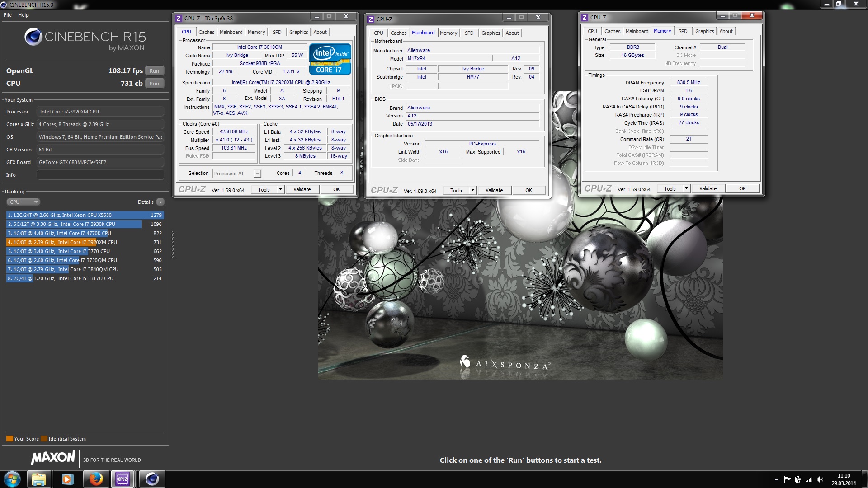Click Intel Core i7 logo in CPU-Z
The height and width of the screenshot is (488, 868).
(x=330, y=59)
